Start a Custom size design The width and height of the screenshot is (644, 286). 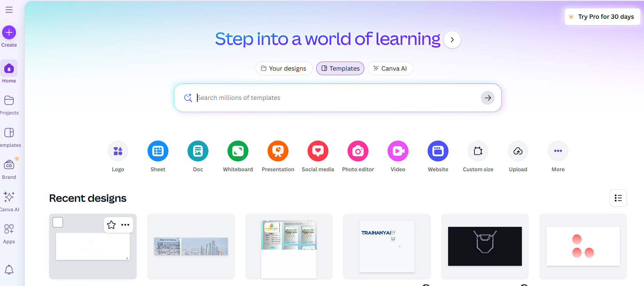click(478, 151)
